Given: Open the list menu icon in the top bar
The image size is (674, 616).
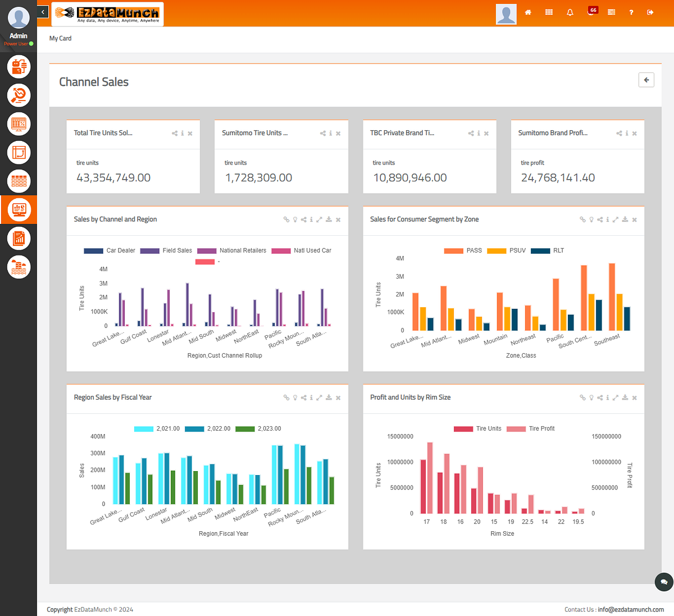Looking at the screenshot, I should click(612, 12).
